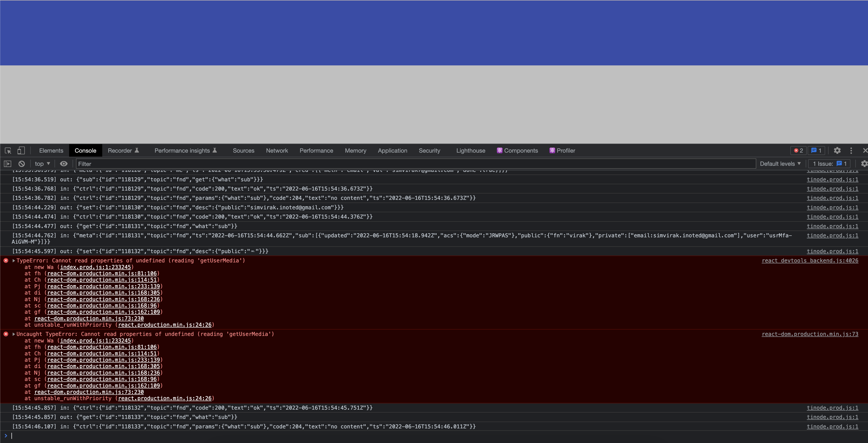
Task: Show the console sidebar panel
Action: [x=7, y=164]
